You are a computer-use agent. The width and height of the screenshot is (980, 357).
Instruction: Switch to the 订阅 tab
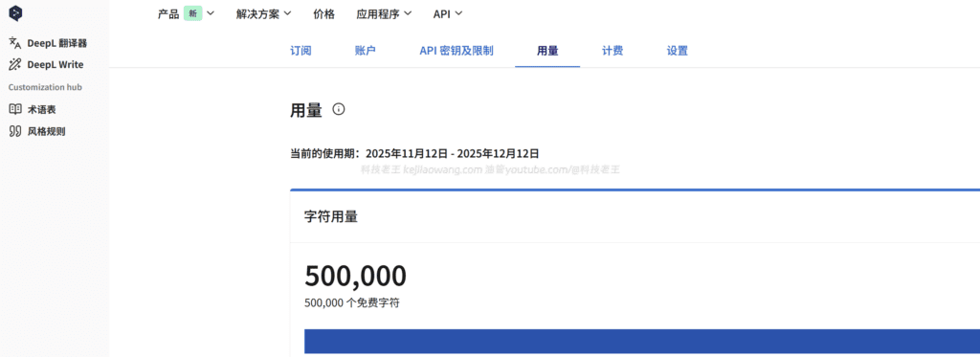[x=301, y=51]
